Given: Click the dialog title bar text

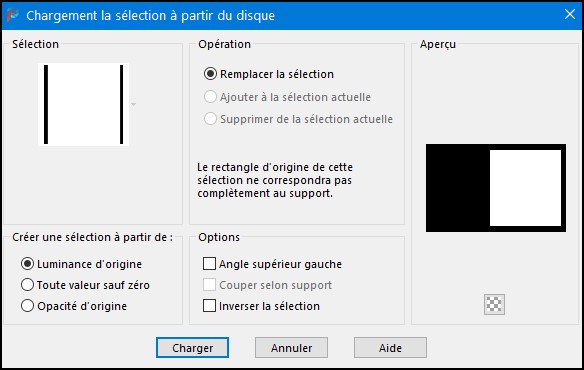Looking at the screenshot, I should (150, 16).
